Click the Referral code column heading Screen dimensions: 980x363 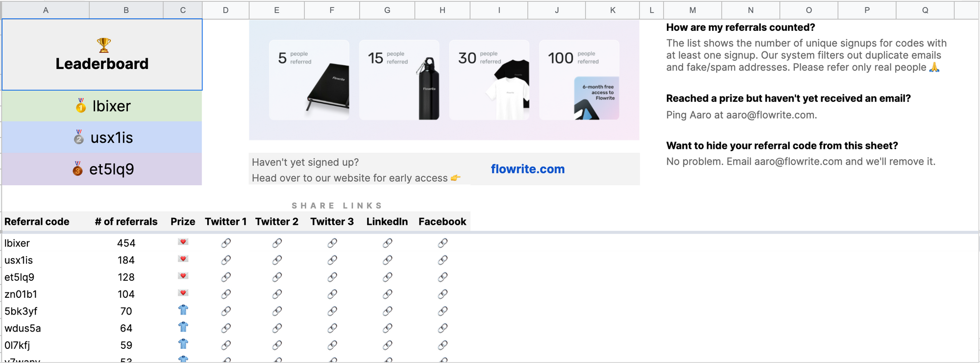[x=37, y=221]
